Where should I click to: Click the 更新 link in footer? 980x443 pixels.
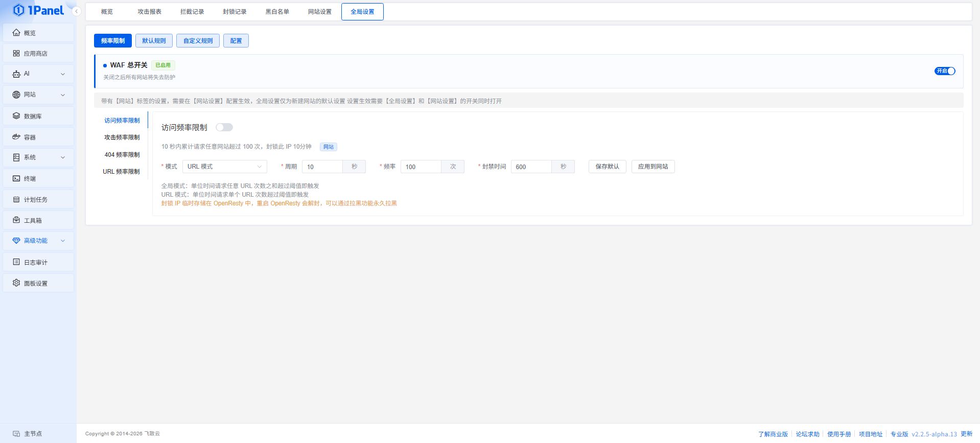point(966,434)
